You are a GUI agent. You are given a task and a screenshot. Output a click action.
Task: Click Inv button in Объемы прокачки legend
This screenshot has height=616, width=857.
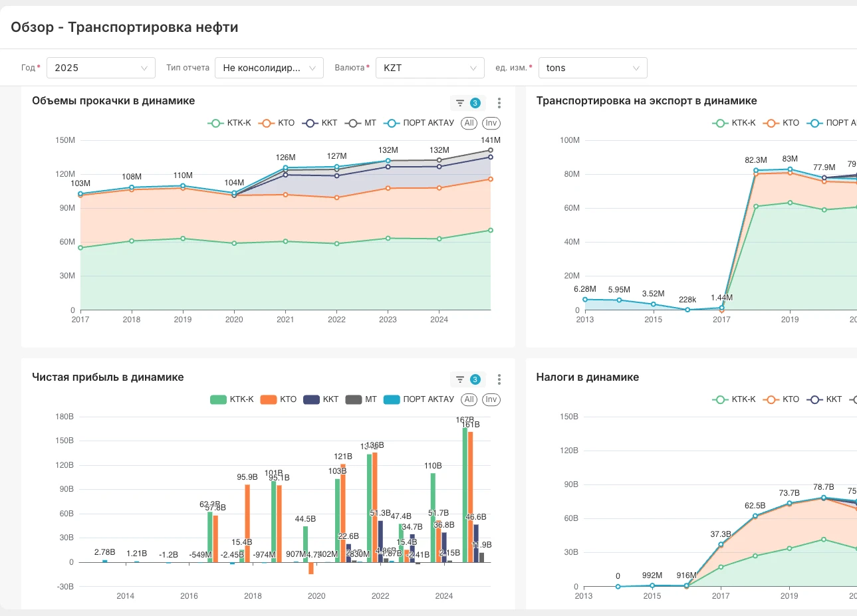[491, 123]
